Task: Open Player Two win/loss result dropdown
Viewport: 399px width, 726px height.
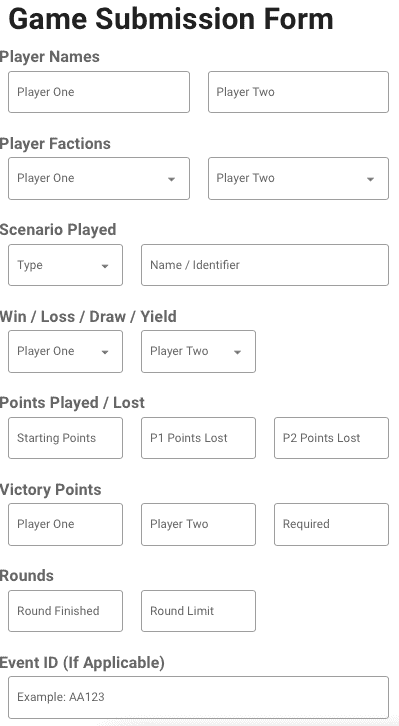Action: coord(198,351)
